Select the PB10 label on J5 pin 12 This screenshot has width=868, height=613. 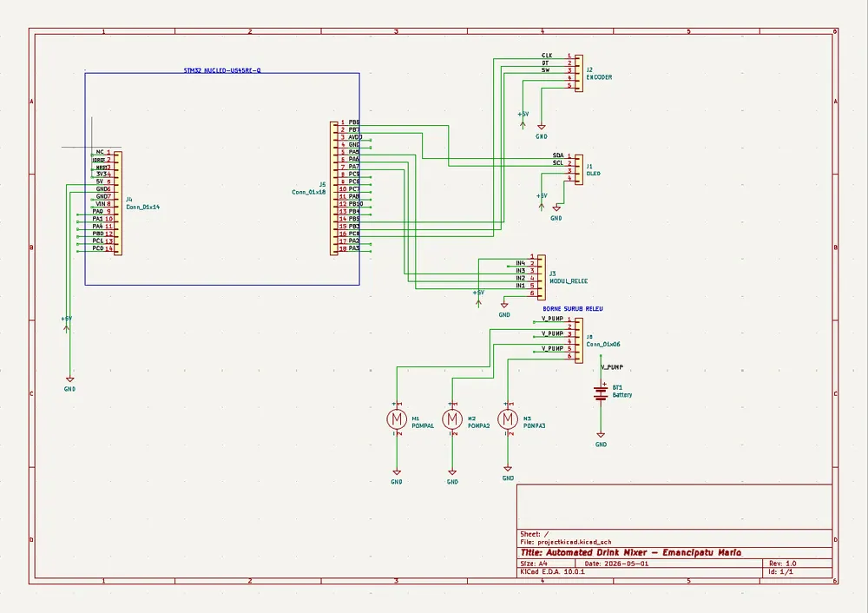coord(355,204)
